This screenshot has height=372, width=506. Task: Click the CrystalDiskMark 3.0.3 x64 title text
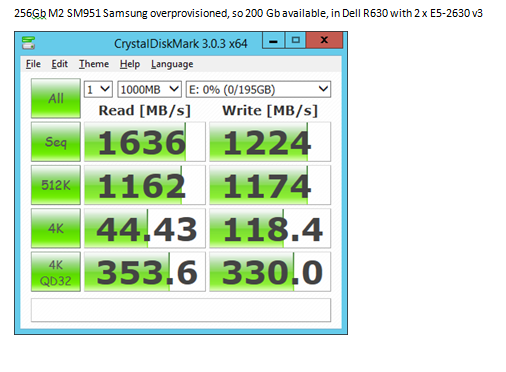181,44
